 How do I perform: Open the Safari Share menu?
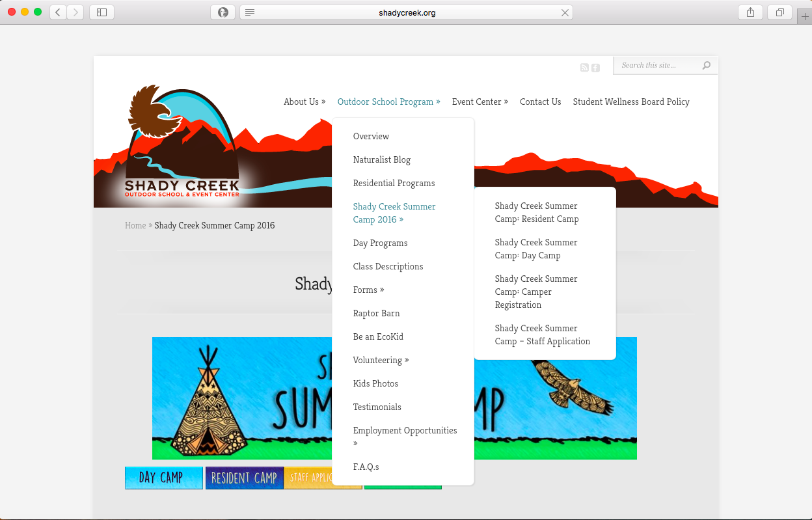click(750, 12)
